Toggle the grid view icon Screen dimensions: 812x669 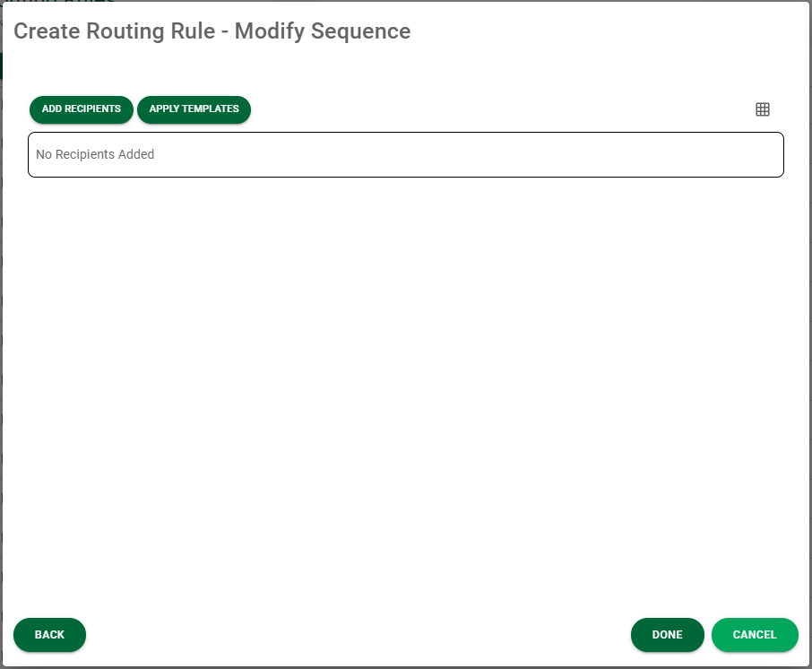pyautogui.click(x=763, y=109)
